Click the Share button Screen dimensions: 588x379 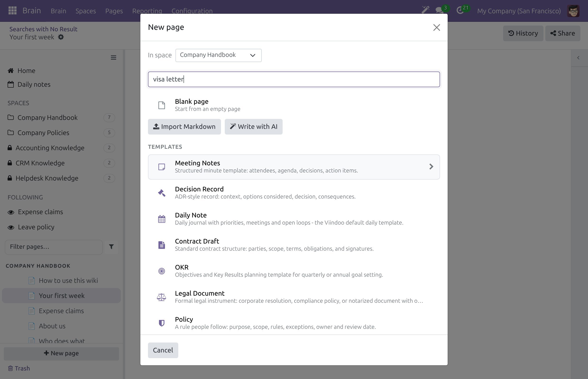[563, 33]
